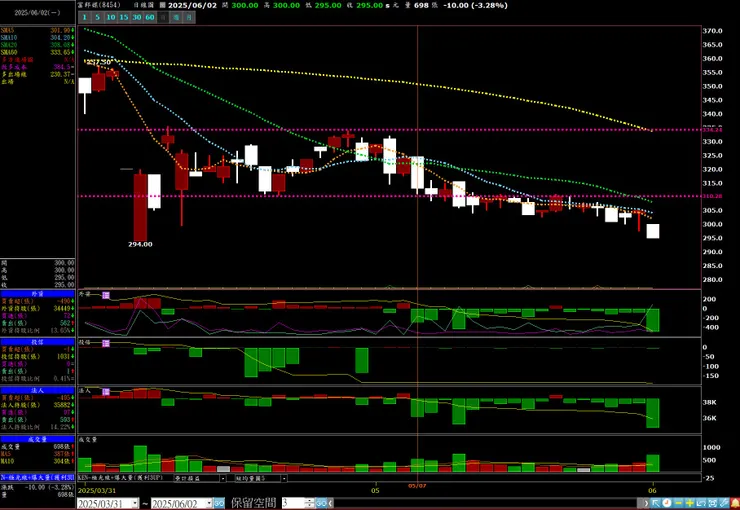Switch to the 1-minute chart period
Screen dimensions: 740x510
click(84, 17)
